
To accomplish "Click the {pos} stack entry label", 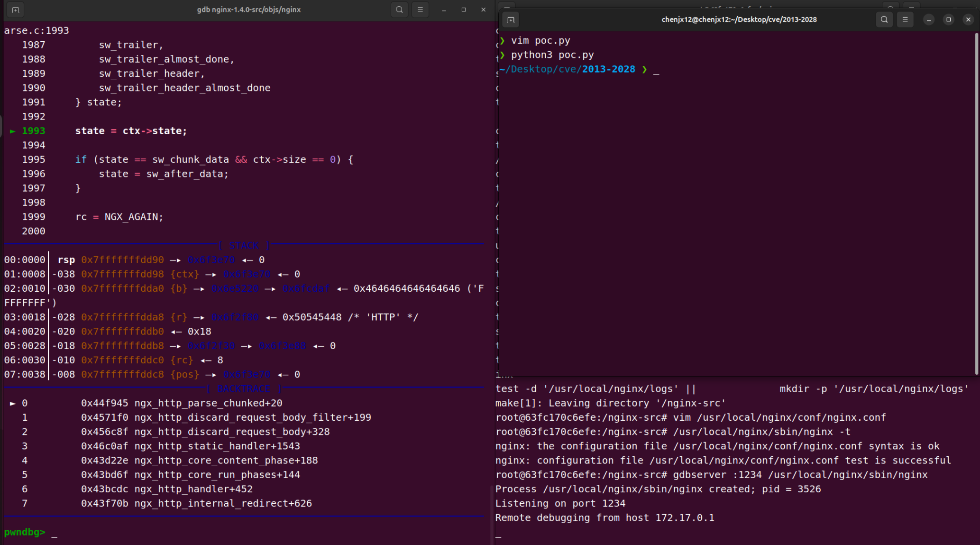I will (x=184, y=375).
